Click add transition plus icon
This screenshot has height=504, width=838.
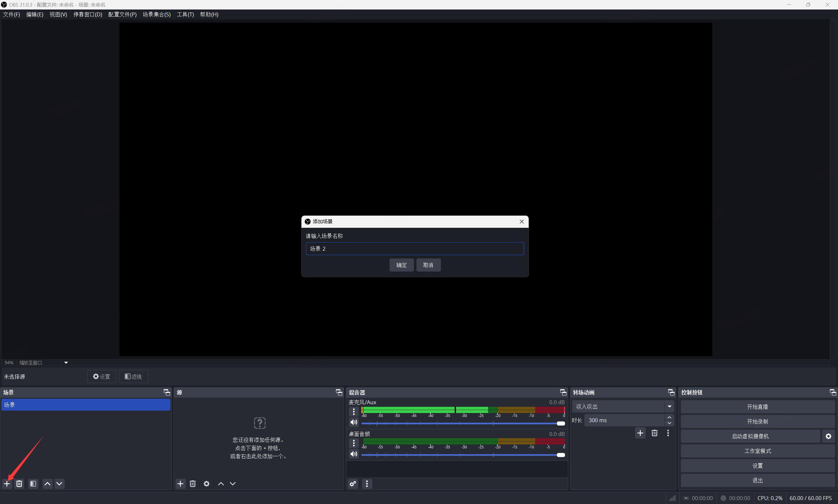[x=640, y=433]
